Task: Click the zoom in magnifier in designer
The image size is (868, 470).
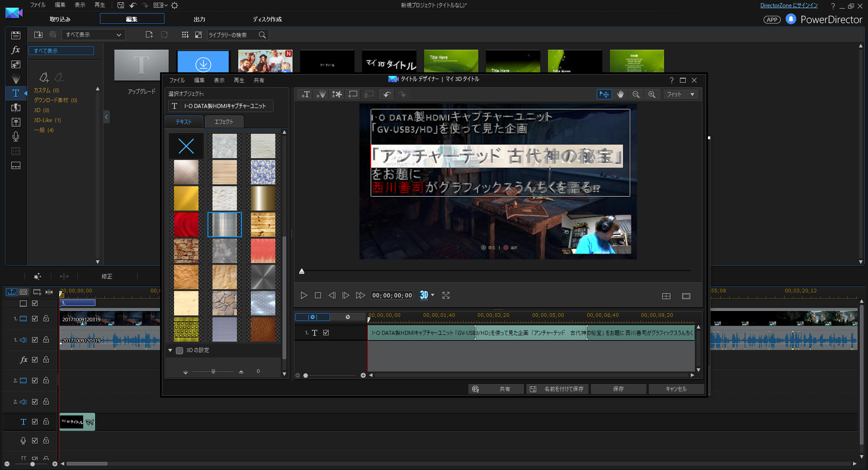Action: pos(651,94)
